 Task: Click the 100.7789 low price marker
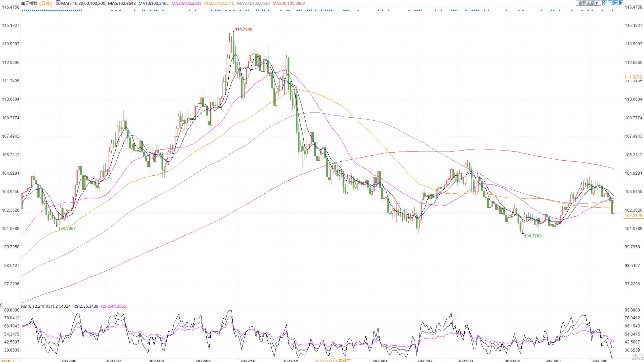pos(532,236)
